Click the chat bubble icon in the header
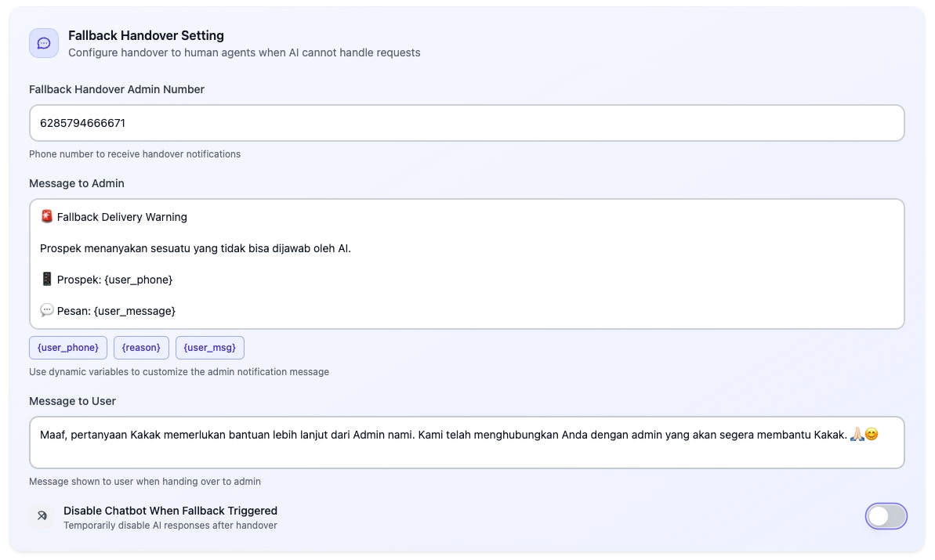The height and width of the screenshot is (560, 935). tap(43, 43)
